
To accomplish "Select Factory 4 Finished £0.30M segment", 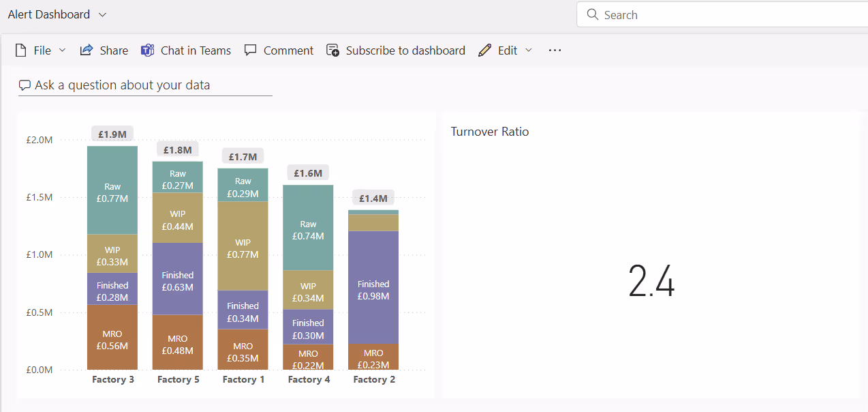I will pos(309,327).
